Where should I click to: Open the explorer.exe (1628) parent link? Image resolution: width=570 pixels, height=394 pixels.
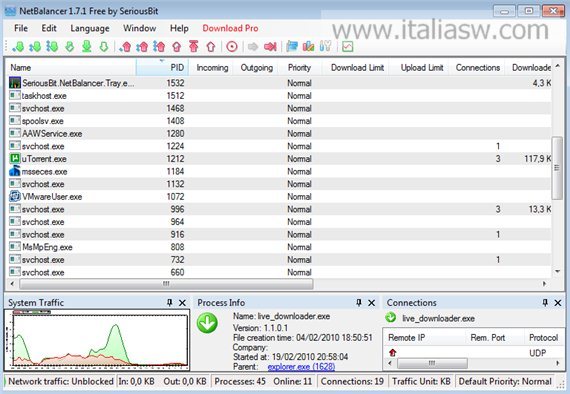301,367
